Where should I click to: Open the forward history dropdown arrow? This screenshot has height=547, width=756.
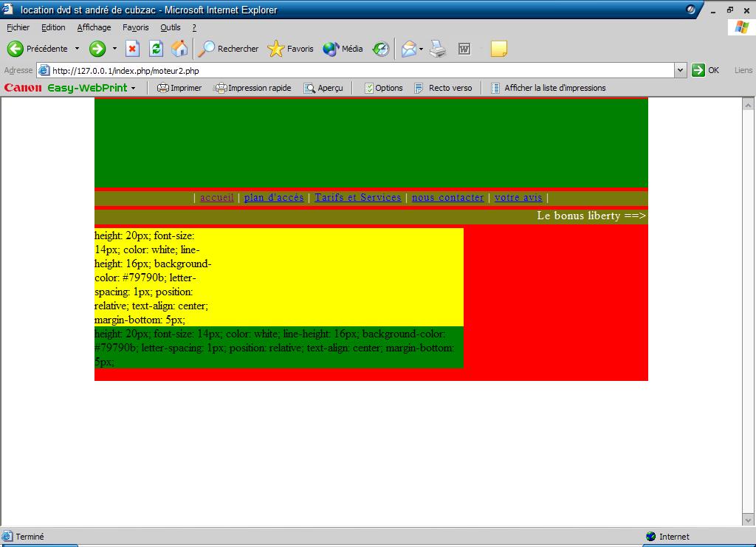tap(114, 49)
